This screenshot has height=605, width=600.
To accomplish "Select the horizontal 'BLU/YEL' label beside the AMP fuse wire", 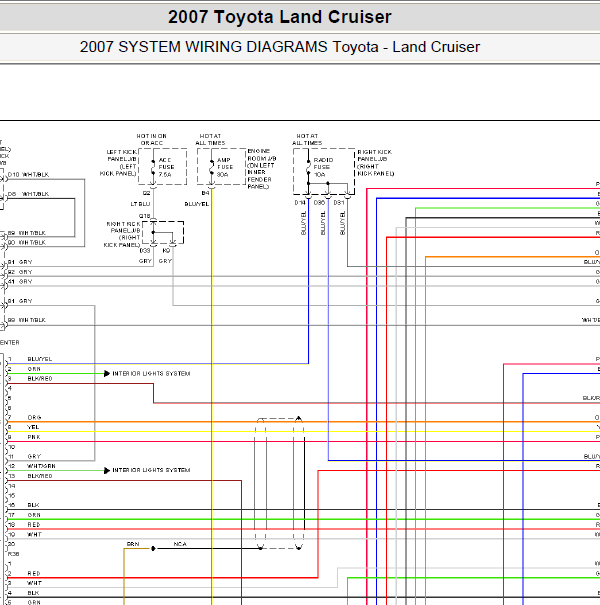I will tap(197, 204).
